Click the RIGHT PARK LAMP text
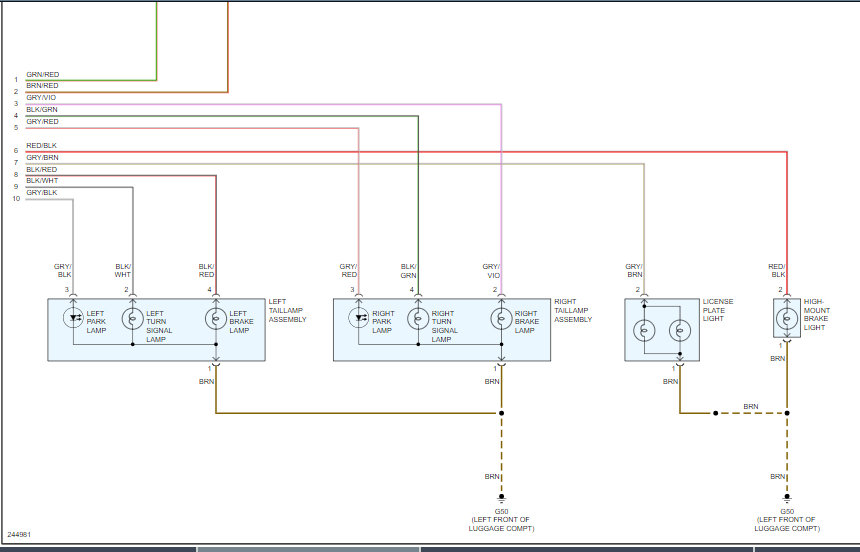The image size is (860, 552). (383, 322)
